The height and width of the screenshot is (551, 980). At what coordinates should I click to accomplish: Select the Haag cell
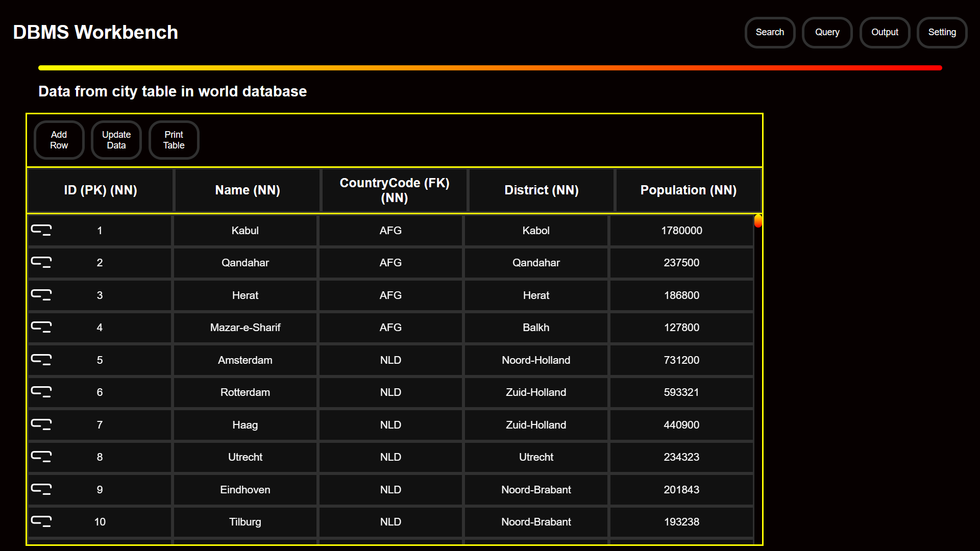click(245, 425)
